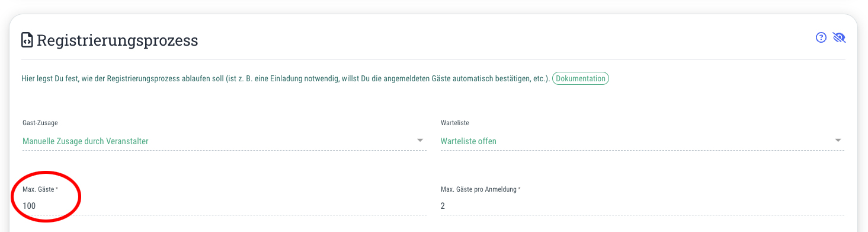Image resolution: width=868 pixels, height=232 pixels.
Task: Click the Max. Gäste label text
Action: point(38,189)
